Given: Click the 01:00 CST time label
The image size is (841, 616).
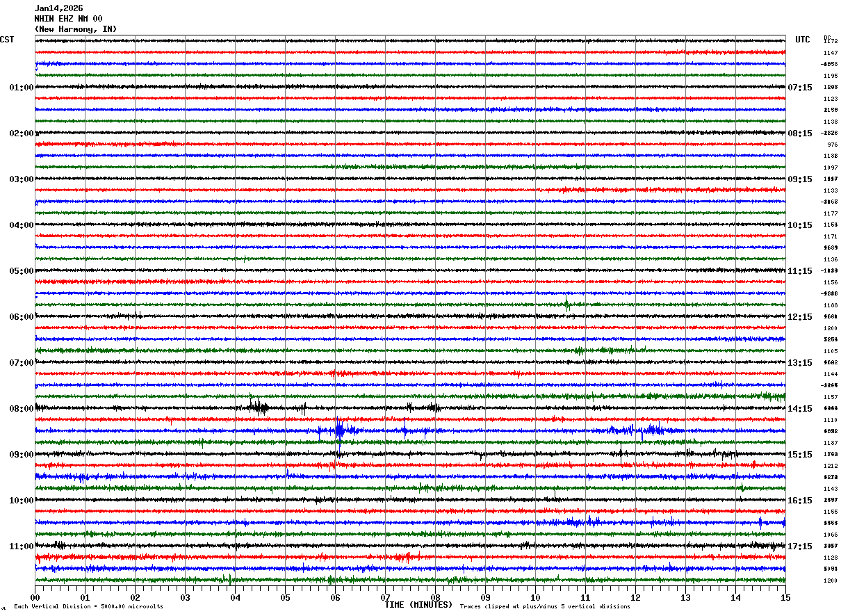Looking at the screenshot, I should tap(22, 88).
